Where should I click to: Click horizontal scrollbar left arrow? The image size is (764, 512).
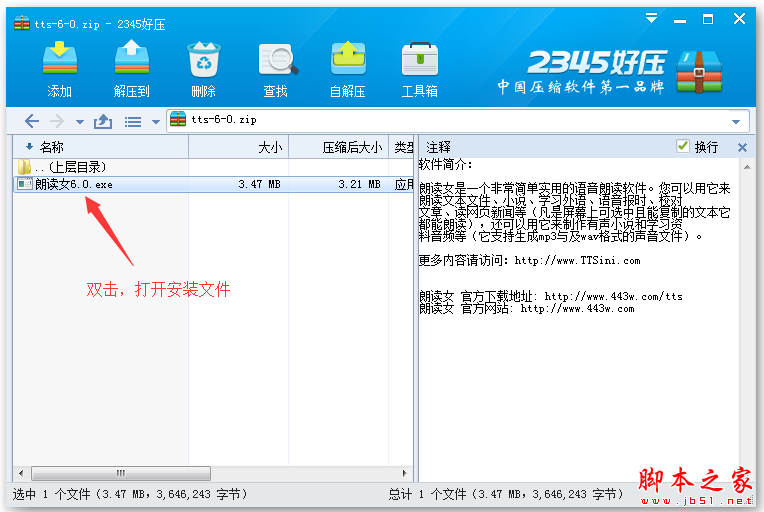[21, 473]
